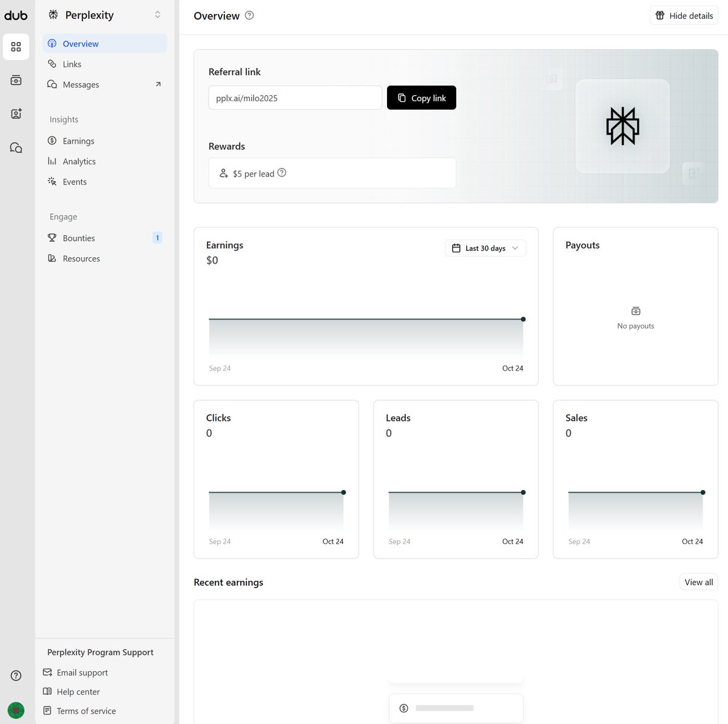Screen dimensions: 728x724
Task: Click the help icon next to Overview title
Action: pos(249,16)
